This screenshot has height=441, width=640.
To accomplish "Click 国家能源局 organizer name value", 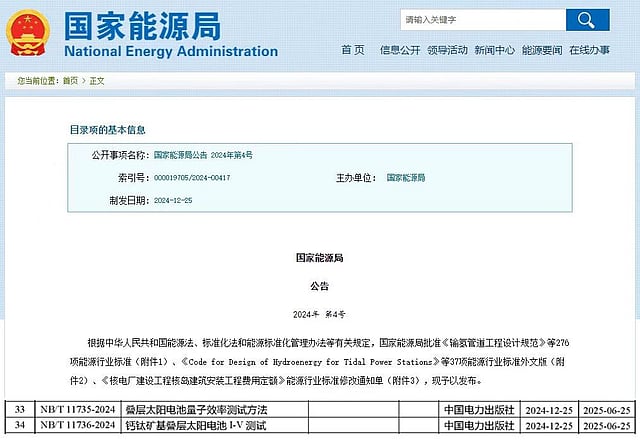I will pyautogui.click(x=406, y=178).
